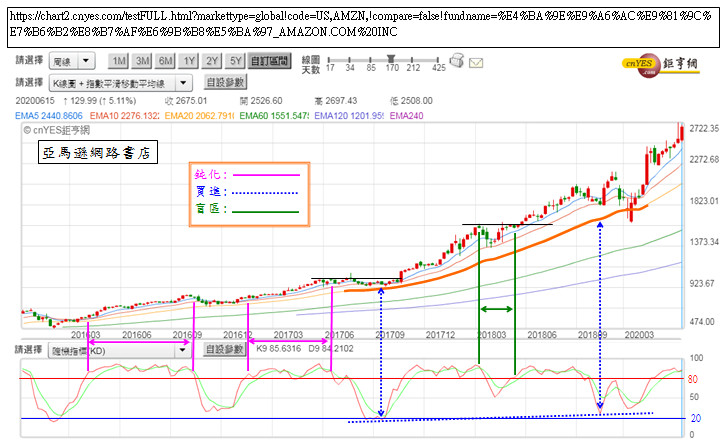Open the period dropdown showing 周線
Viewport: 728px width, 446px height.
[x=72, y=61]
